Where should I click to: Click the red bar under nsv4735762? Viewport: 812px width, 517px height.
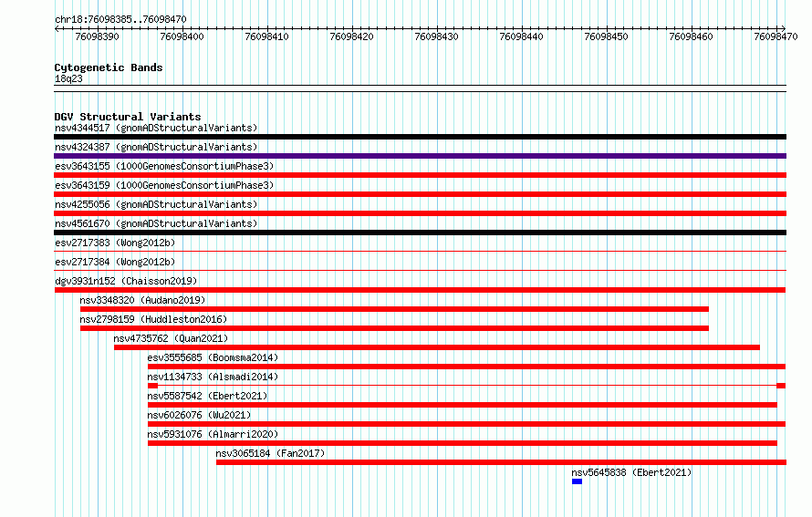click(437, 347)
